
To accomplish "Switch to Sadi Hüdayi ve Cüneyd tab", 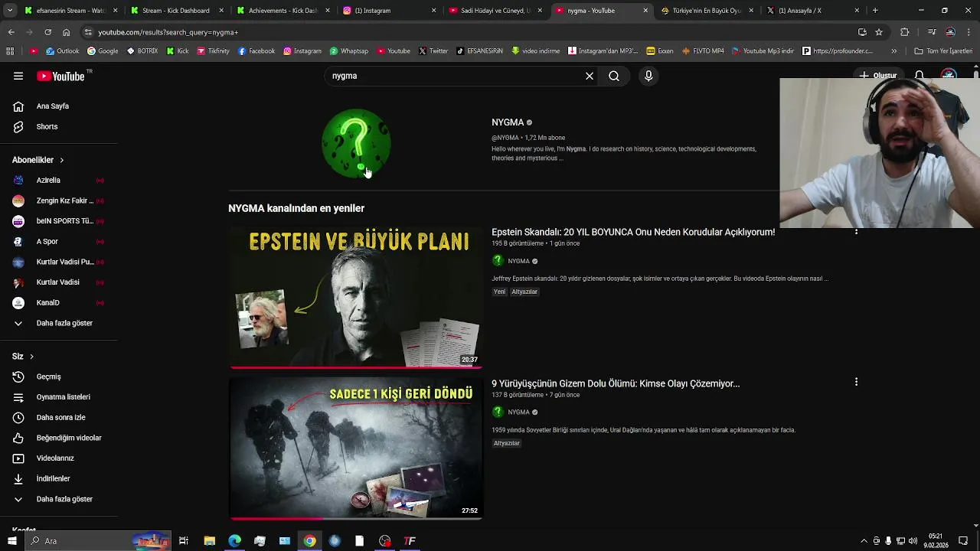I will (x=495, y=11).
